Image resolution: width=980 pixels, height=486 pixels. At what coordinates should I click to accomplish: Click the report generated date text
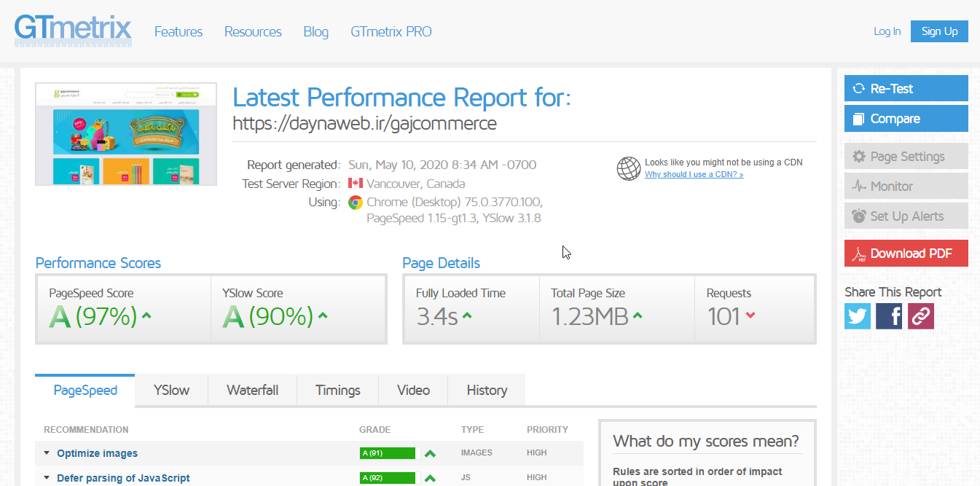tap(442, 165)
